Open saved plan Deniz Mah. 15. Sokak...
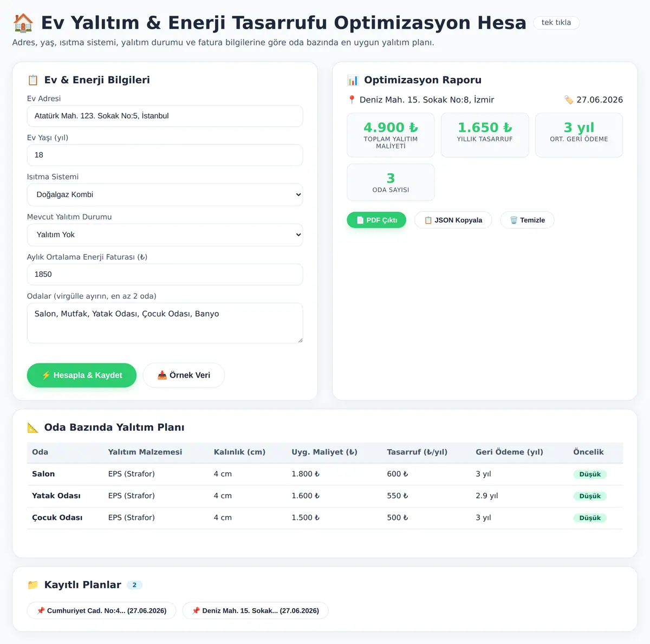 (255, 610)
